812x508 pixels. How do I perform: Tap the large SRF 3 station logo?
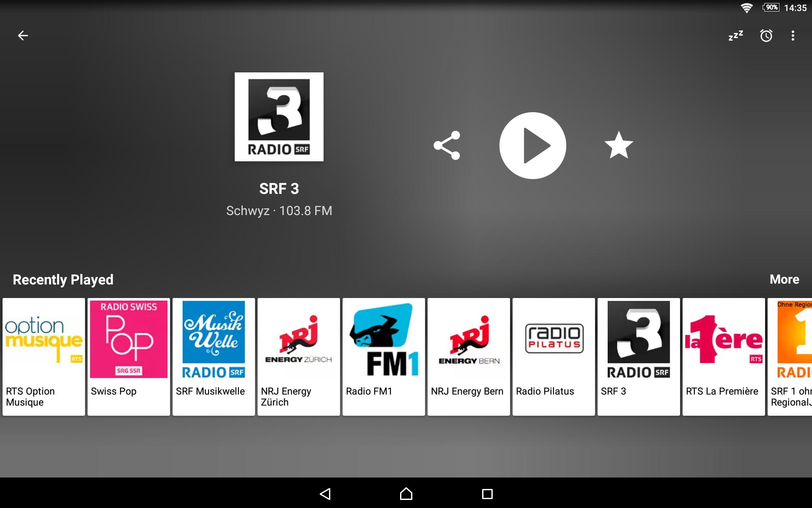pos(279,117)
